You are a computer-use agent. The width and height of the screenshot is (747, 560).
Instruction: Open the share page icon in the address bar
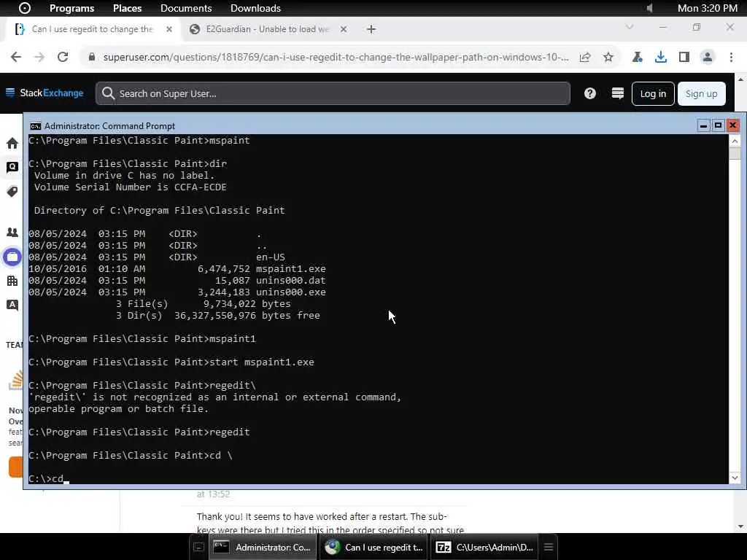[585, 57]
